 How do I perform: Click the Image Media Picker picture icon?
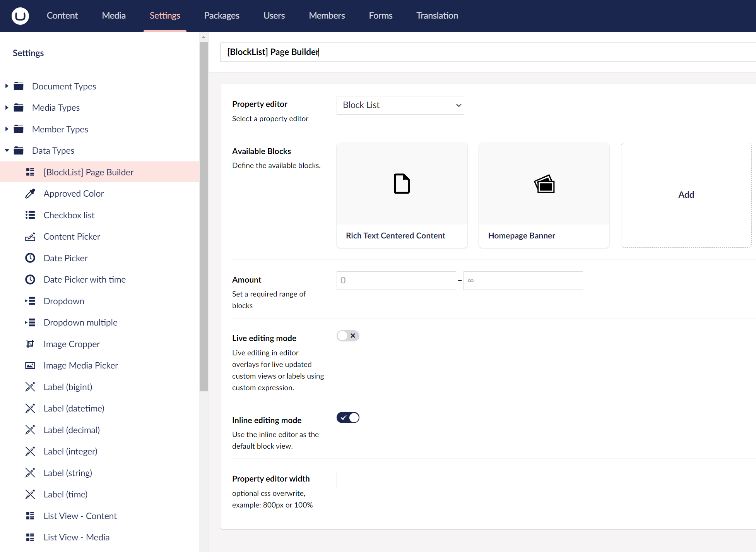coord(30,365)
